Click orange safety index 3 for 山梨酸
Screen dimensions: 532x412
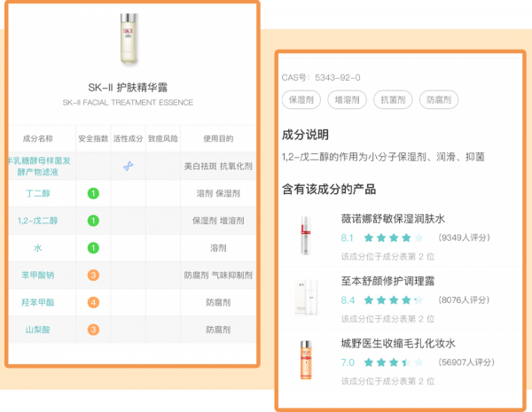93,330
